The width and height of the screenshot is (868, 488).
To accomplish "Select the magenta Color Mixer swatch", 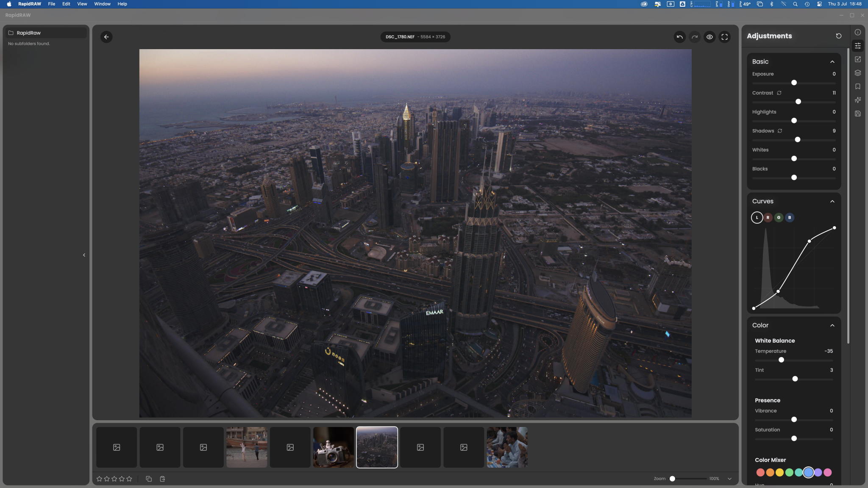I will click(828, 472).
